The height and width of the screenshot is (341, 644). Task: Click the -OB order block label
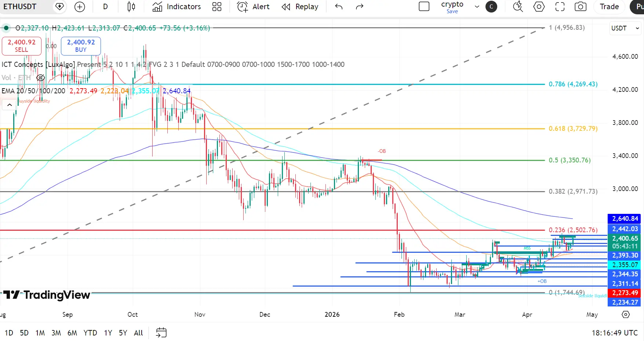coord(382,151)
